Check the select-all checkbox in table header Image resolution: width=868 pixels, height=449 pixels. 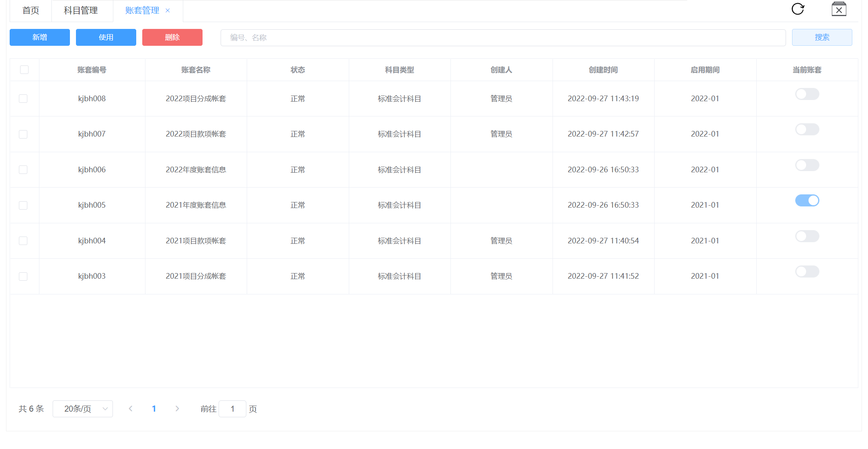24,69
